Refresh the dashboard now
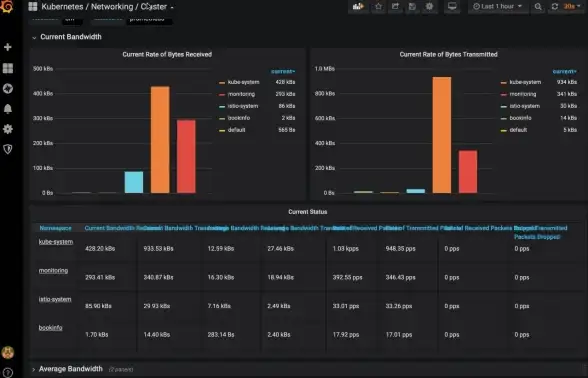This screenshot has width=588, height=378. tap(555, 6)
